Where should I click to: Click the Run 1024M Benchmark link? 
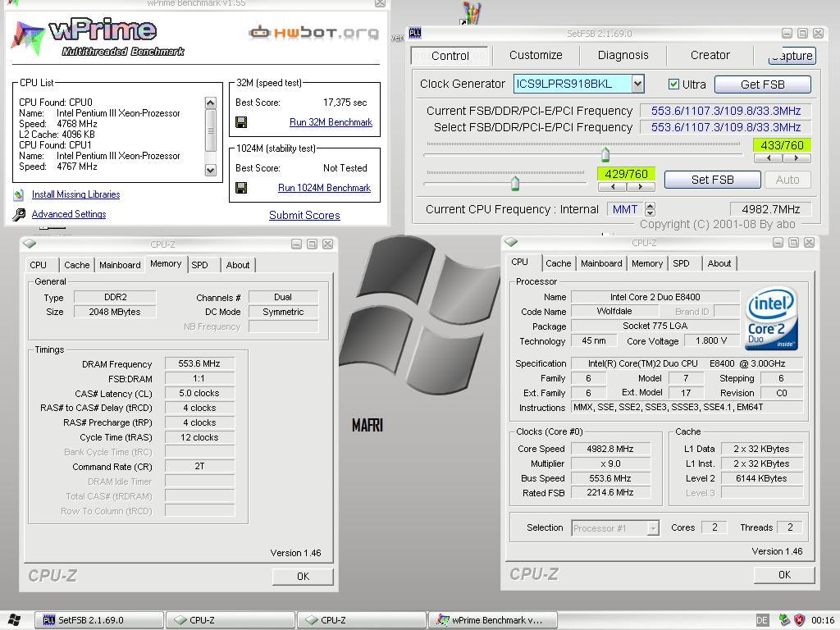pos(324,188)
